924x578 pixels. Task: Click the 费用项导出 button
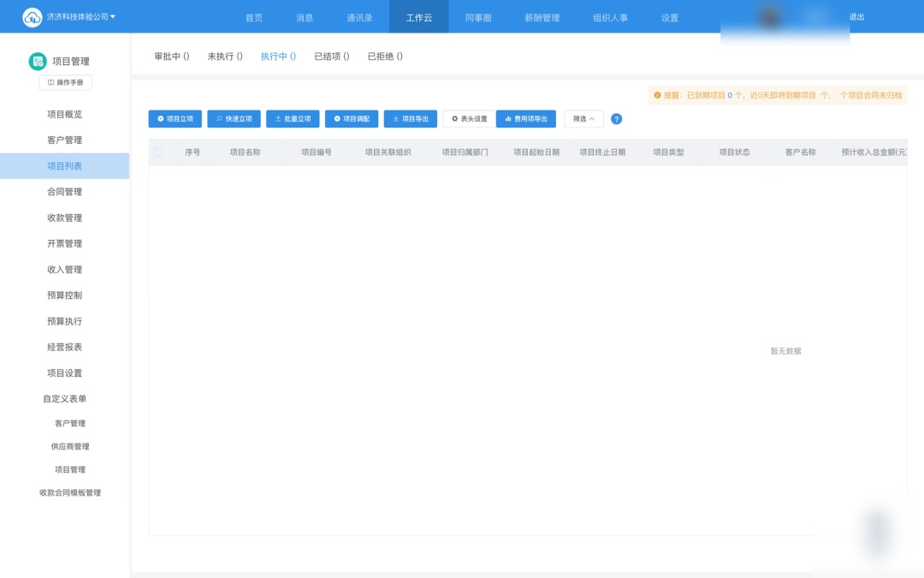tap(526, 118)
